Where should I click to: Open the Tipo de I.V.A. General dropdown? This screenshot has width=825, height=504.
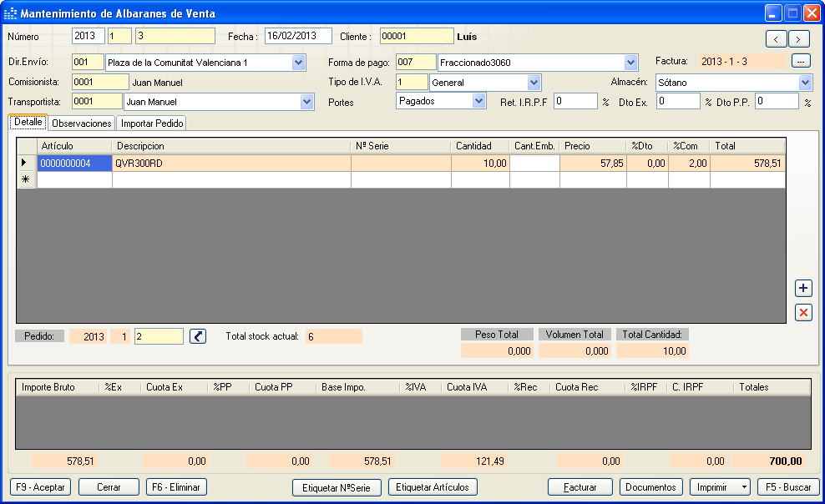[x=534, y=83]
